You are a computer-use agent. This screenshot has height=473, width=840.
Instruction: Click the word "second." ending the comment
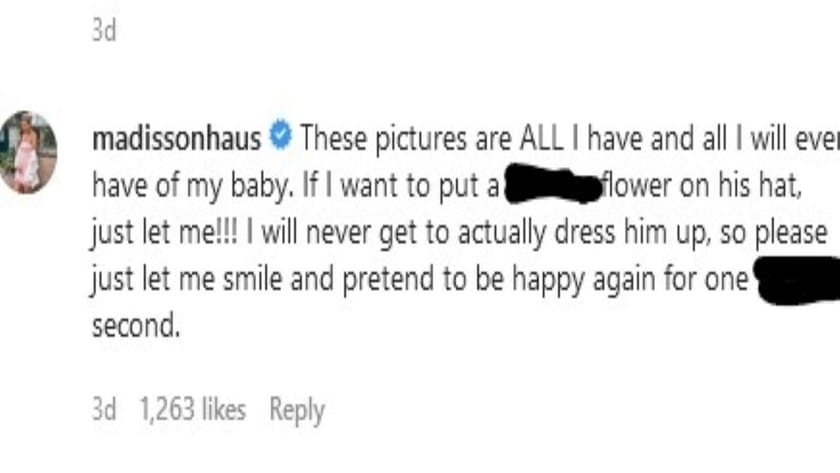point(136,326)
